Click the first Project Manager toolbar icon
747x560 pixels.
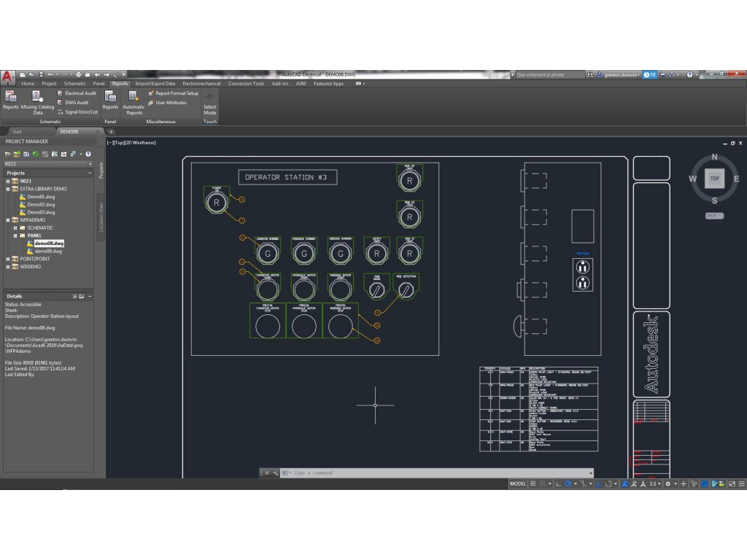7,155
